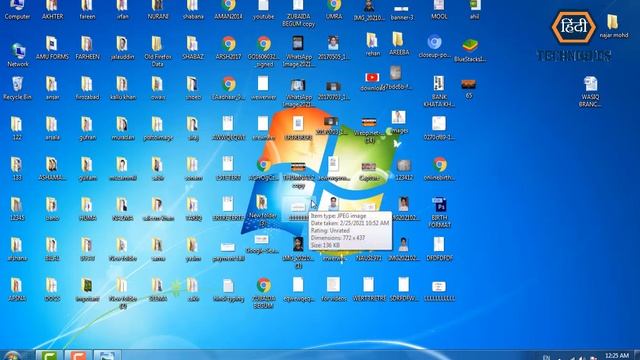The width and height of the screenshot is (640, 360).
Task: Select the BIRTH FORMAT Photoshop file
Action: [439, 212]
